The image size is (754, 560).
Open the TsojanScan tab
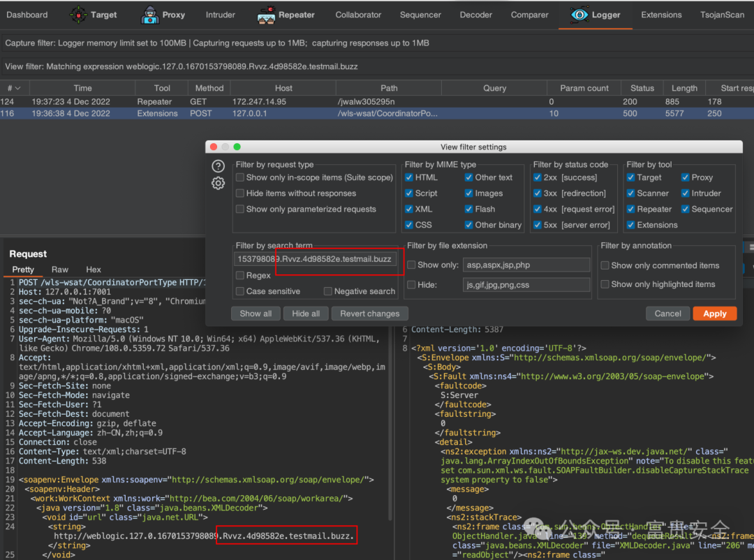[x=722, y=15]
